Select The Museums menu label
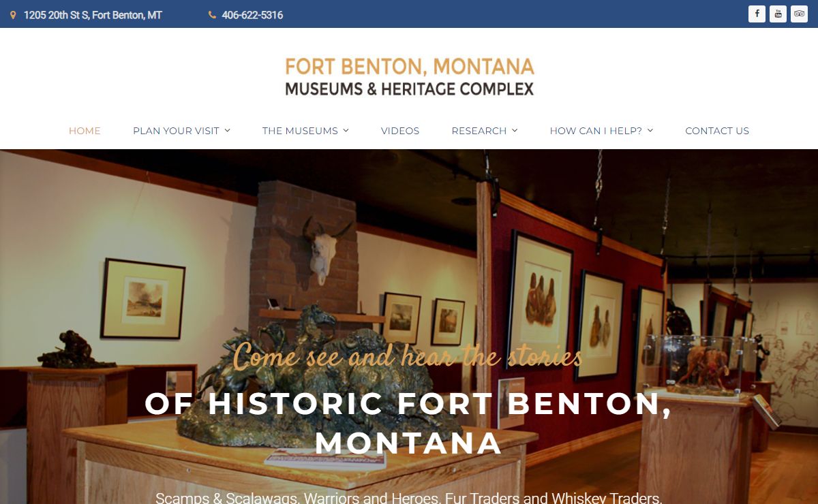 click(300, 131)
